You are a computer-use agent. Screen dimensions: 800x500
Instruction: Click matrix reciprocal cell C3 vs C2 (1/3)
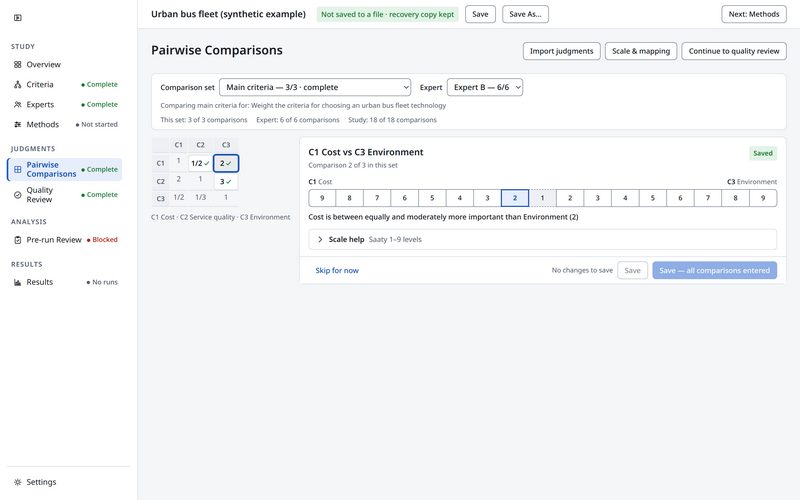201,197
